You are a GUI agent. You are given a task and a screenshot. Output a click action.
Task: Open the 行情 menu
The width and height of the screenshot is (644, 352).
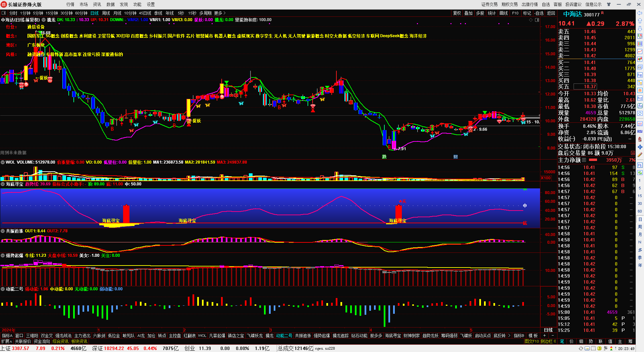70,4
